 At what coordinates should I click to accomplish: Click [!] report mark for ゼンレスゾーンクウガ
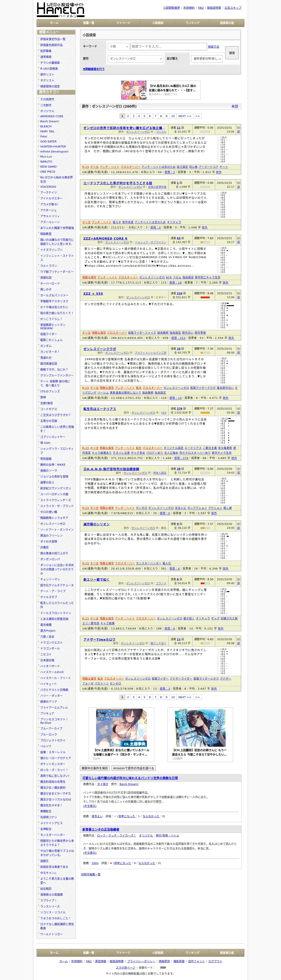(238, 349)
